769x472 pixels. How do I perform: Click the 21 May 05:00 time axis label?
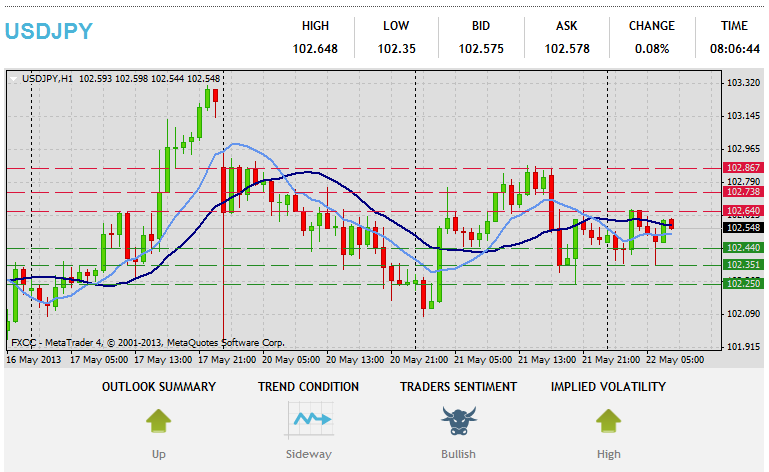(x=483, y=360)
